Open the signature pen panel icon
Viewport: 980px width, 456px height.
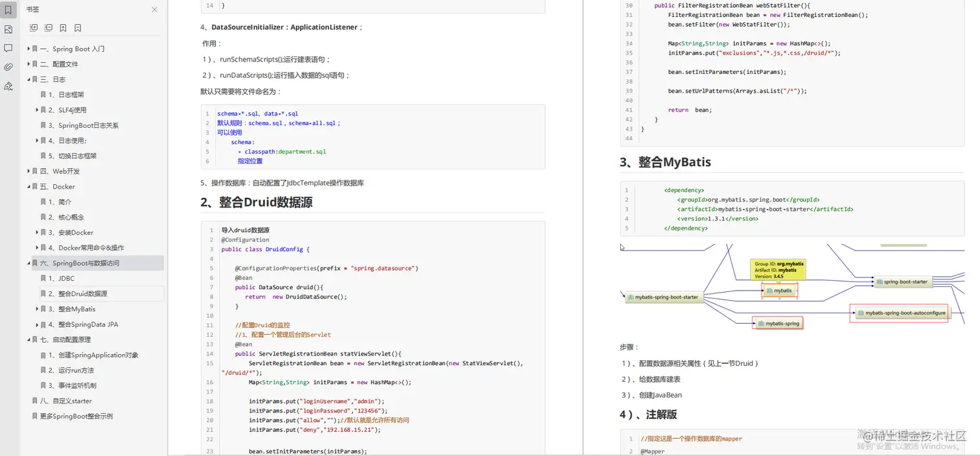8,86
